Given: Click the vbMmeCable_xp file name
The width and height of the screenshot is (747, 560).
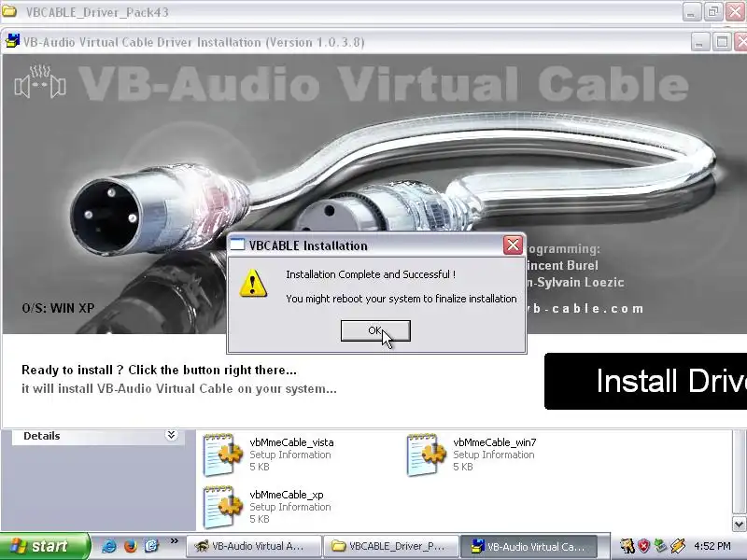Looking at the screenshot, I should 287,495.
